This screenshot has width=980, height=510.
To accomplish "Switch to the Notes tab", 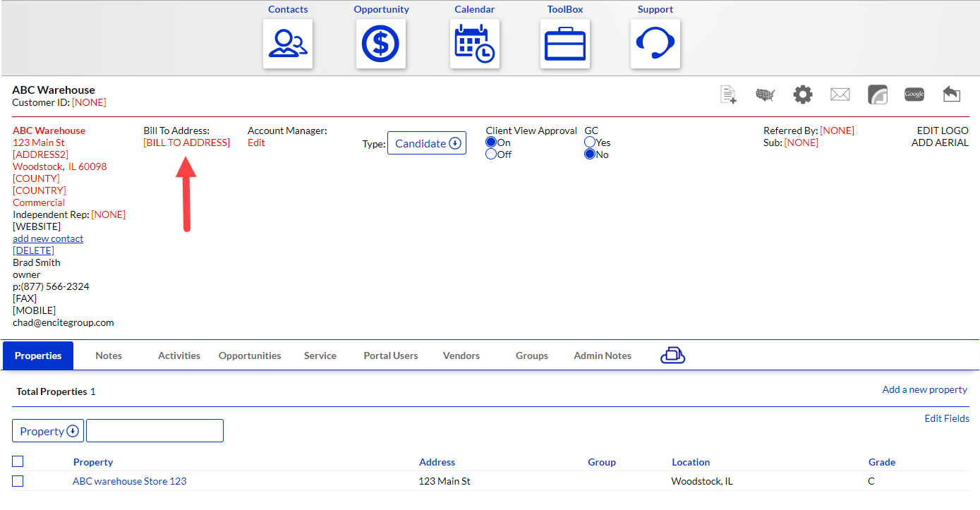I will click(x=109, y=356).
